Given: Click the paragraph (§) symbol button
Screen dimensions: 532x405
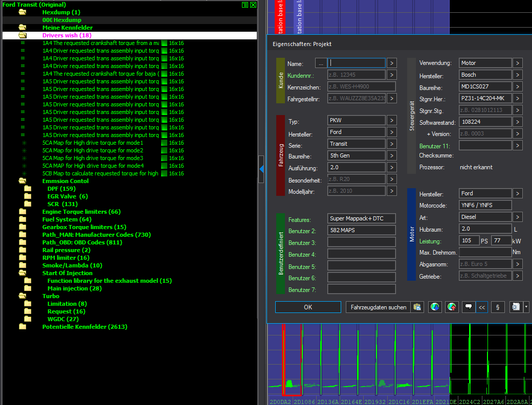Looking at the screenshot, I should (x=497, y=307).
